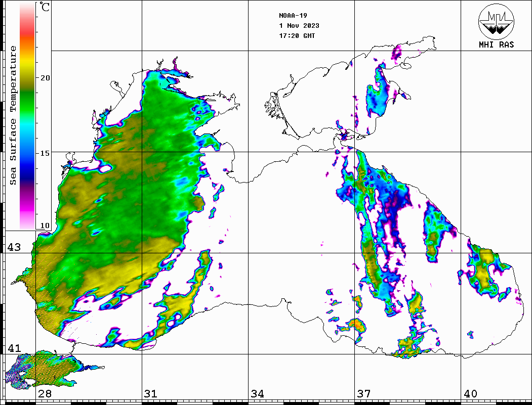This screenshot has width=532, height=405.
Task: Click the longitude label '37'
Action: 364,394
